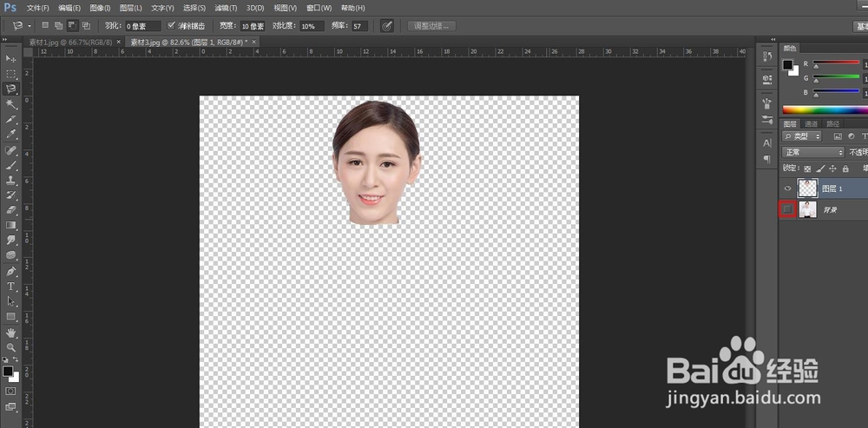Select the Gradient tool

[x=10, y=226]
